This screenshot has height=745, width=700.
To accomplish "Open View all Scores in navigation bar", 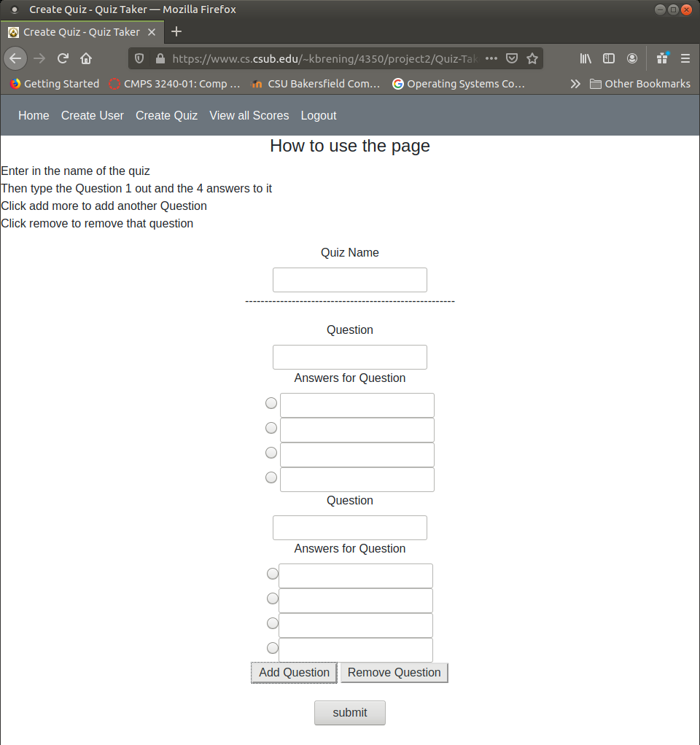I will coord(249,115).
